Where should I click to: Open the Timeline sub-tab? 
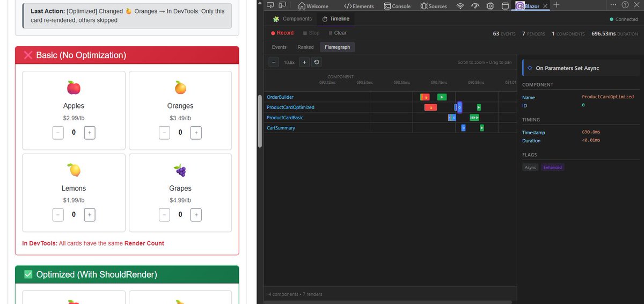pos(335,19)
